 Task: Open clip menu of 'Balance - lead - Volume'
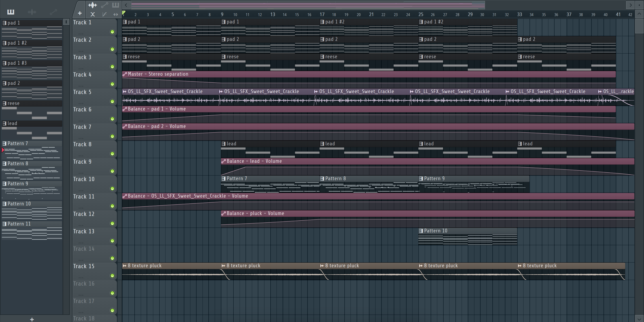(x=224, y=161)
